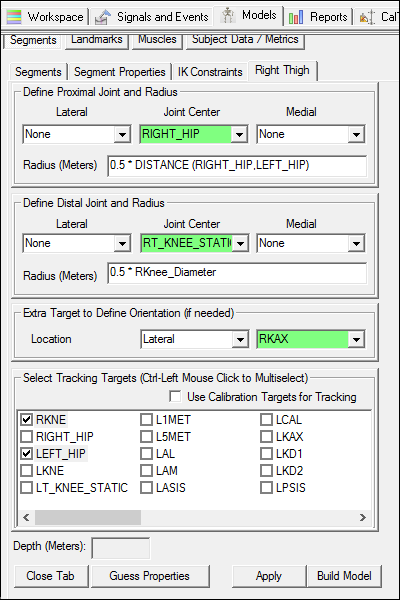The image size is (400, 600).
Task: Enable Use Calibration Targets for Tracking
Action: click(x=175, y=396)
